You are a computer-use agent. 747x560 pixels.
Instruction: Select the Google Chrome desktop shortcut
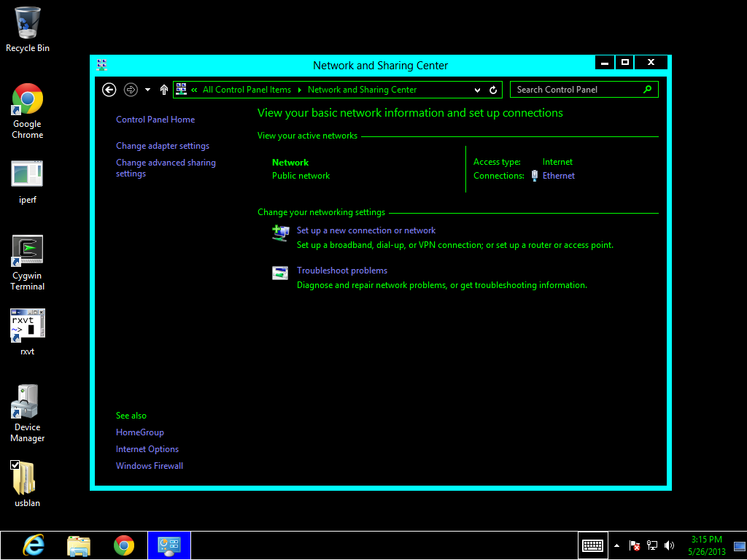click(x=27, y=112)
